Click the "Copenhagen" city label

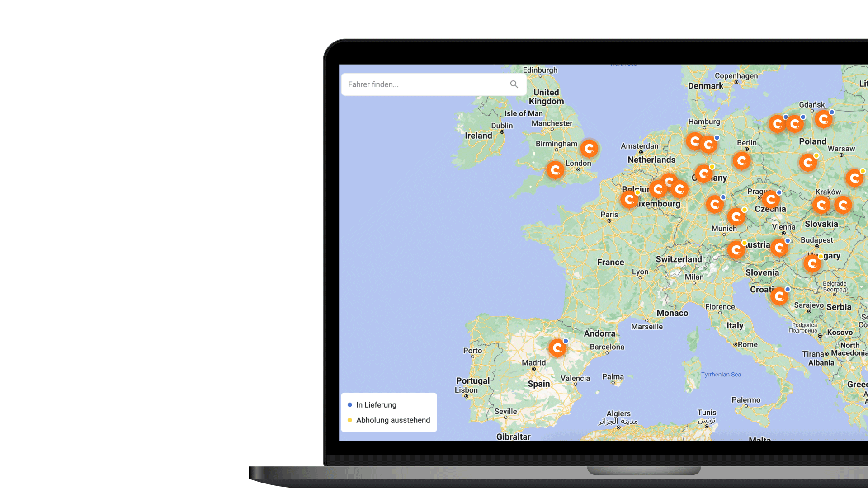pos(736,75)
